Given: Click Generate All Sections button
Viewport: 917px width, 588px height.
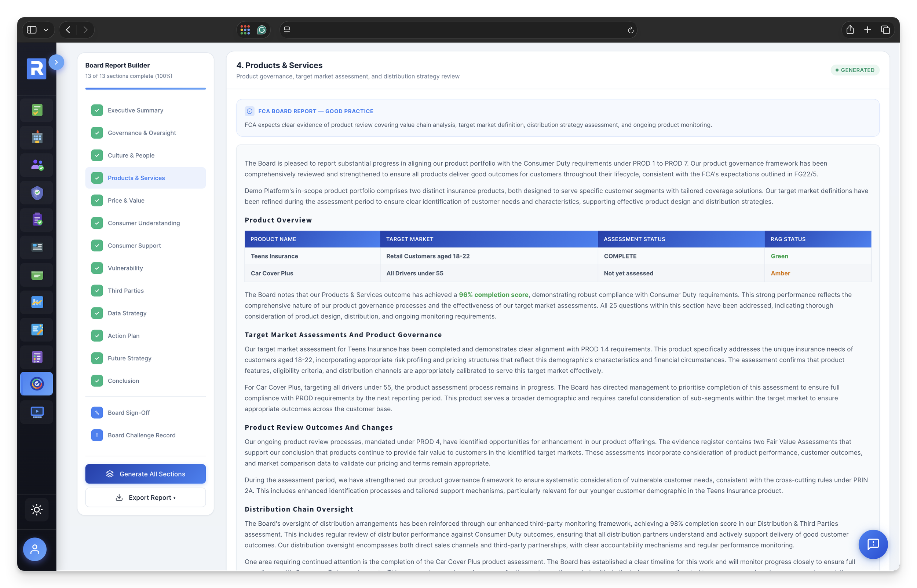Looking at the screenshot, I should (146, 474).
